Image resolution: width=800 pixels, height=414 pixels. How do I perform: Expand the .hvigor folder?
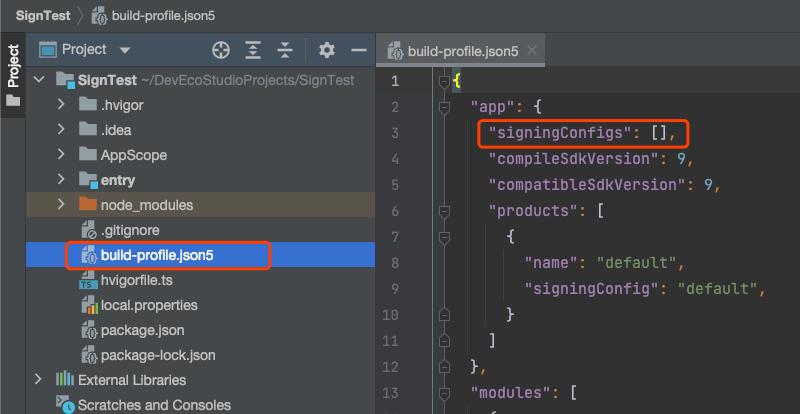pyautogui.click(x=62, y=104)
